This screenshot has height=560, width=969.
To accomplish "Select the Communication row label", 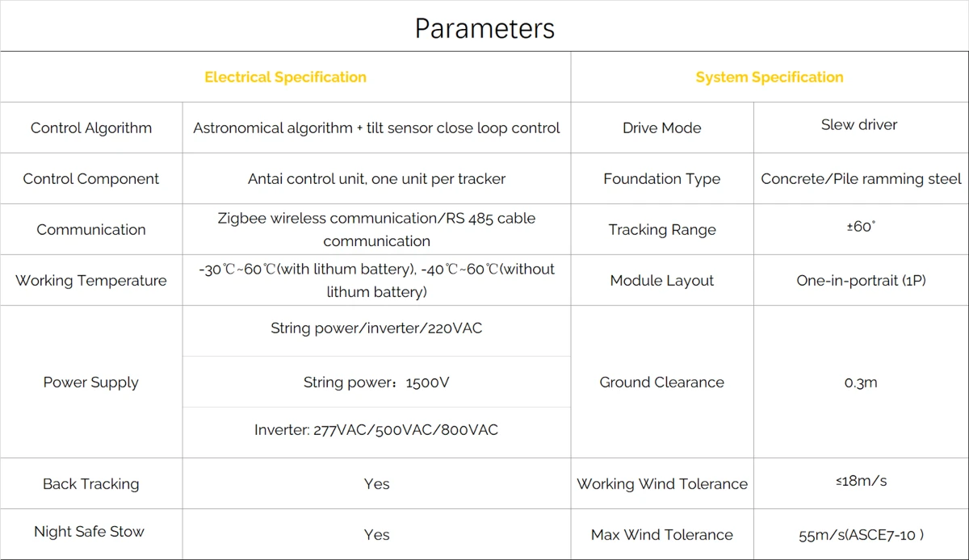I will pos(91,229).
